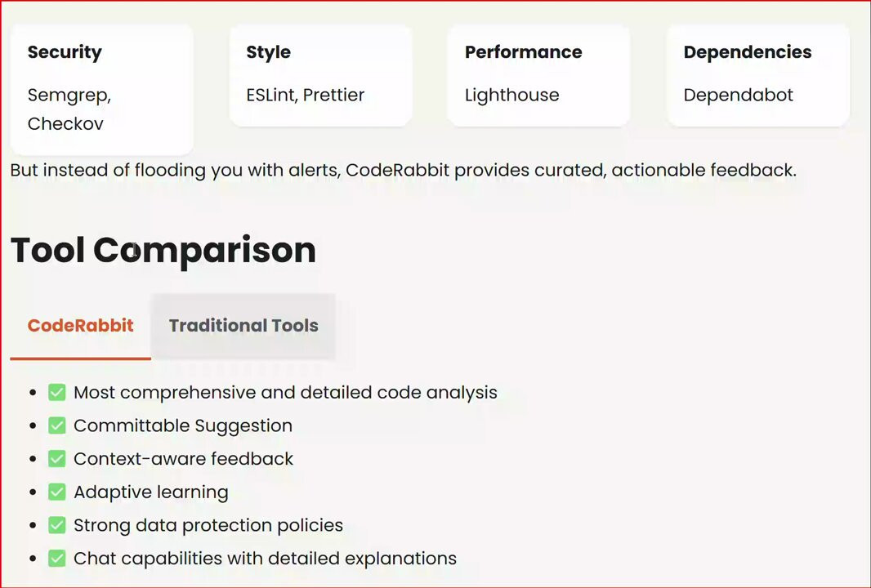Click green check beside comprehensive code analysis
This screenshot has height=588, width=871.
click(x=56, y=393)
